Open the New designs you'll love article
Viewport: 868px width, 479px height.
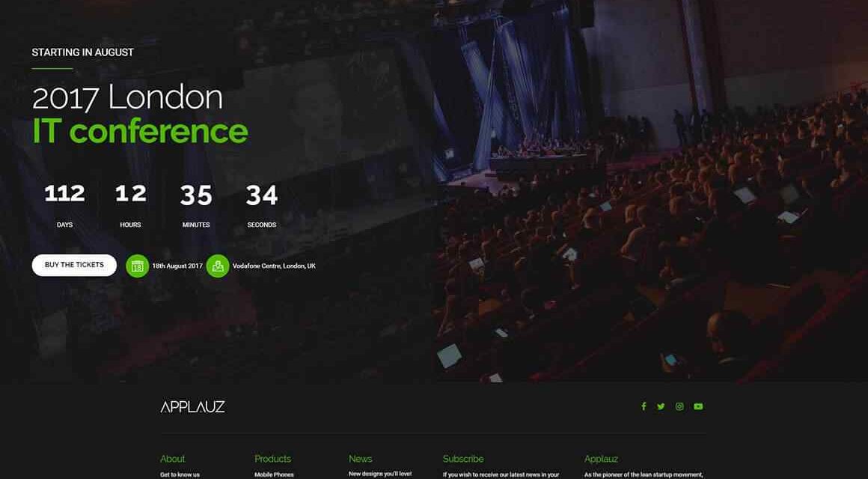tap(380, 474)
